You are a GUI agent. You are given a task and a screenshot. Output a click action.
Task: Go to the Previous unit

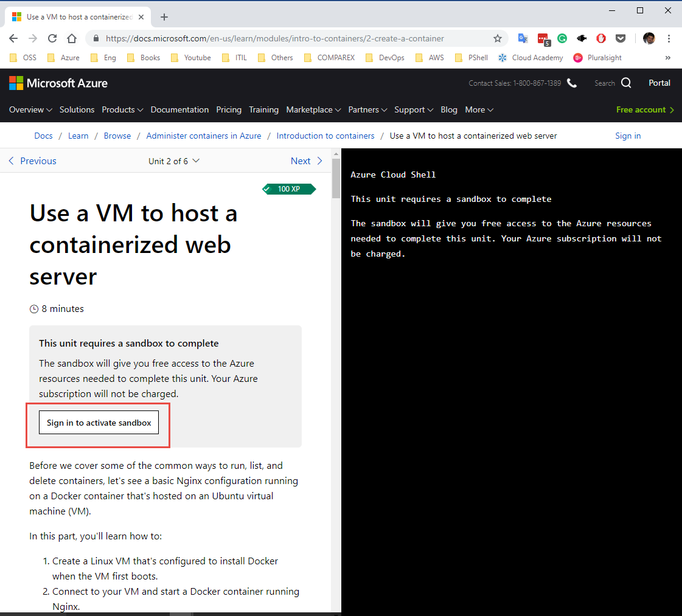pyautogui.click(x=33, y=161)
